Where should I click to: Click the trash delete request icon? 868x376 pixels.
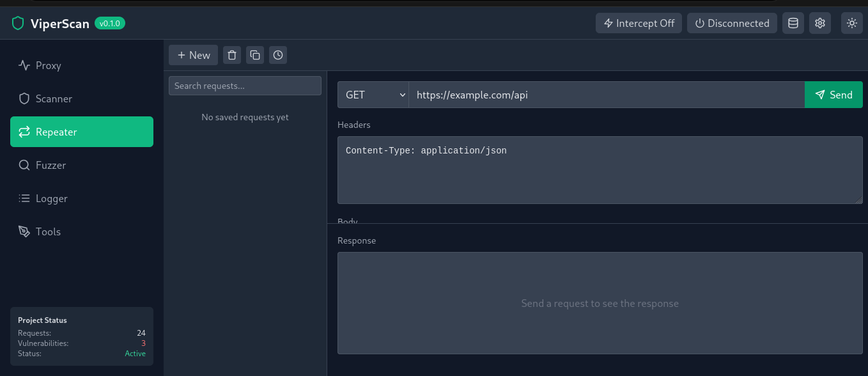[x=232, y=55]
